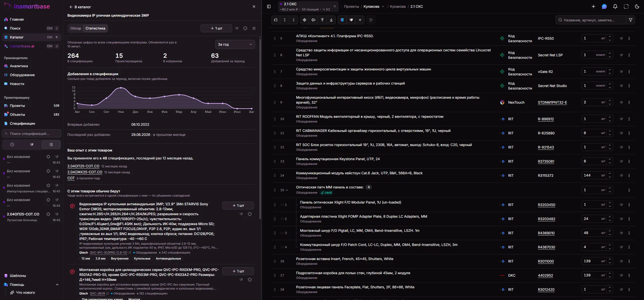Increase quantity for R4369010 pigtail row
This screenshot has height=300, width=644.
[610, 231]
